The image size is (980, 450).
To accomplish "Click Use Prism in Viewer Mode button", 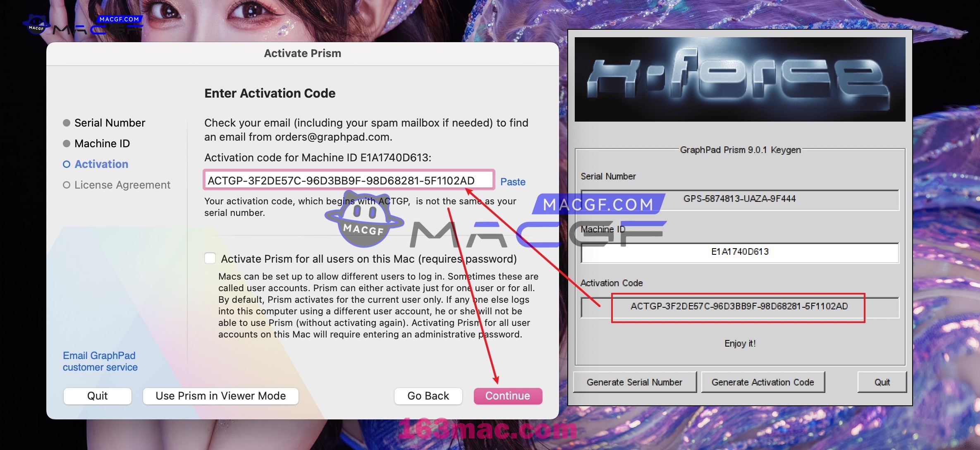I will [x=221, y=396].
